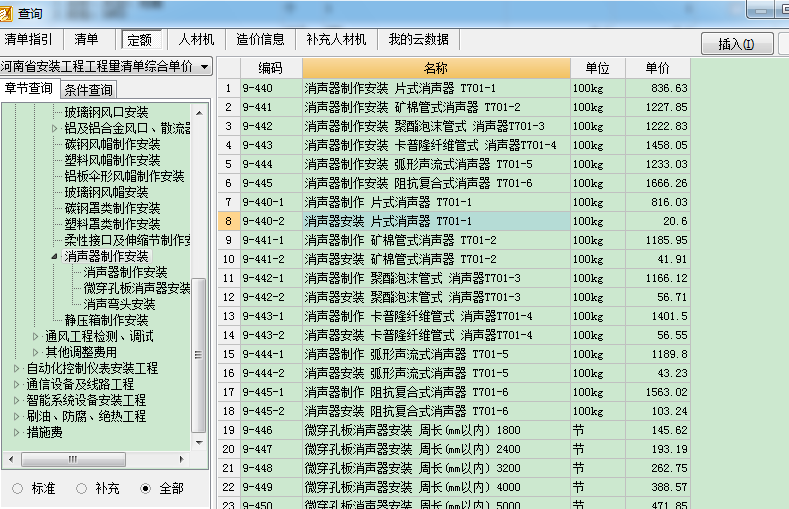
Task: Click the 插入(I) button
Action: (x=737, y=44)
